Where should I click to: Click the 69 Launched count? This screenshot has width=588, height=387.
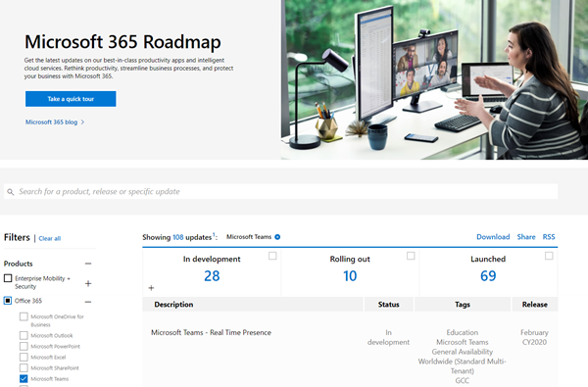(488, 276)
